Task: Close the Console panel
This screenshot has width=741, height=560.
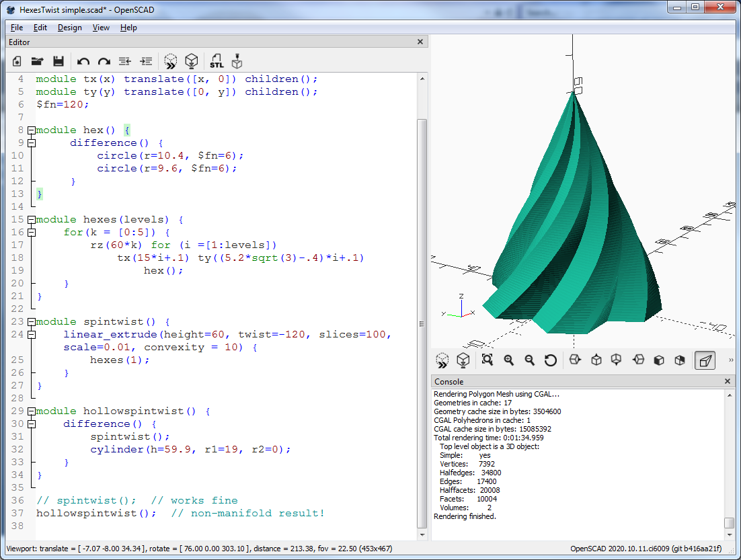Action: 728,381
